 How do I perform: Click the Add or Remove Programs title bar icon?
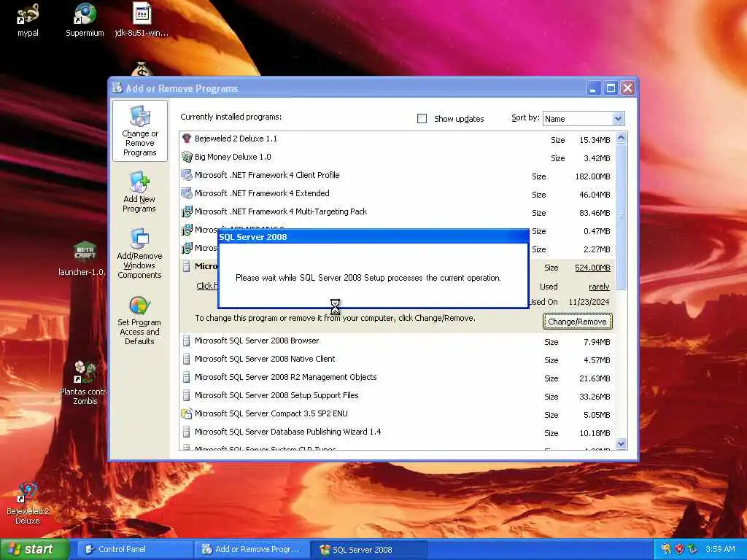point(117,87)
